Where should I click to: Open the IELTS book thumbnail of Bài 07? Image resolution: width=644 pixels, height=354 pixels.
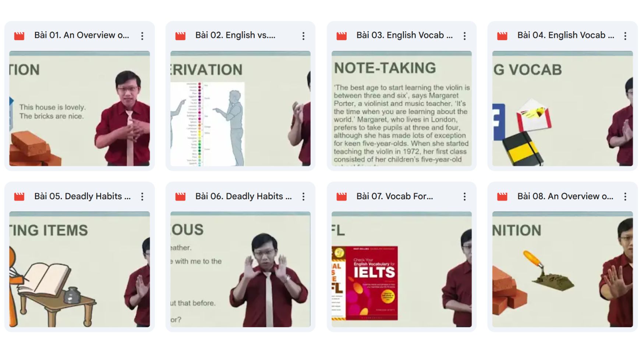point(401,269)
